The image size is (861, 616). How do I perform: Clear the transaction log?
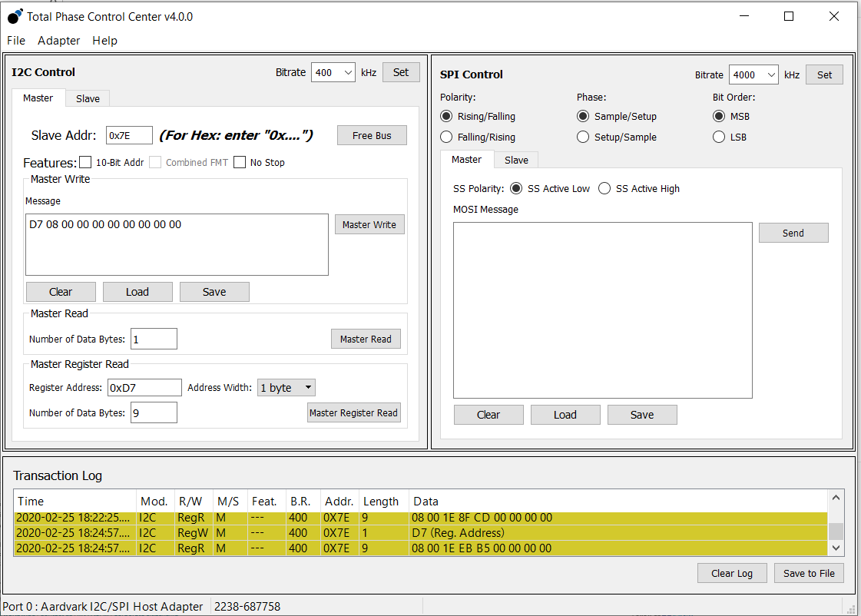click(x=731, y=572)
